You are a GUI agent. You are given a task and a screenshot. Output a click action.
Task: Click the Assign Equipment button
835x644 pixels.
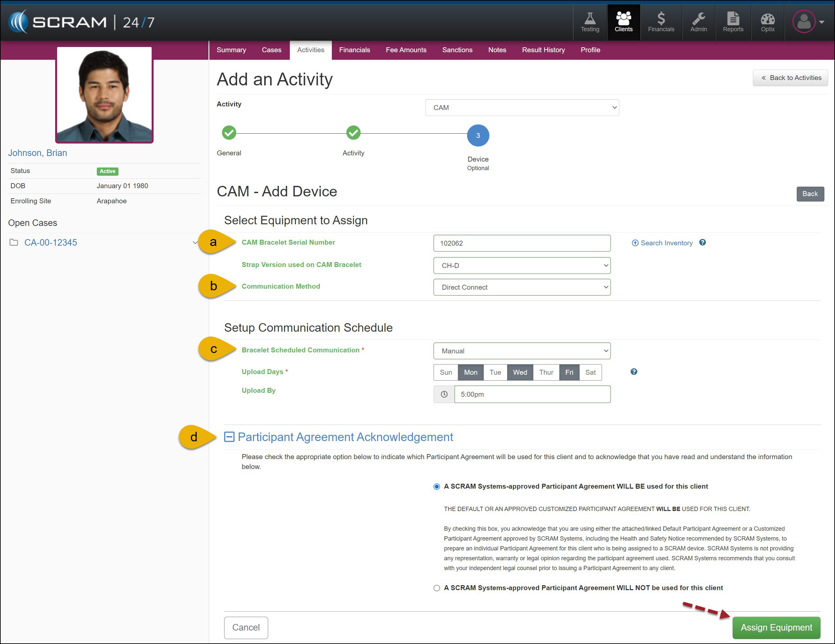(x=776, y=628)
